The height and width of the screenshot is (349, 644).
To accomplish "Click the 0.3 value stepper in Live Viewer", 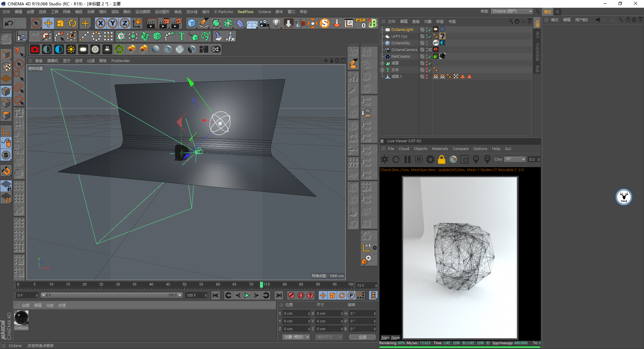I will pyautogui.click(x=539, y=159).
